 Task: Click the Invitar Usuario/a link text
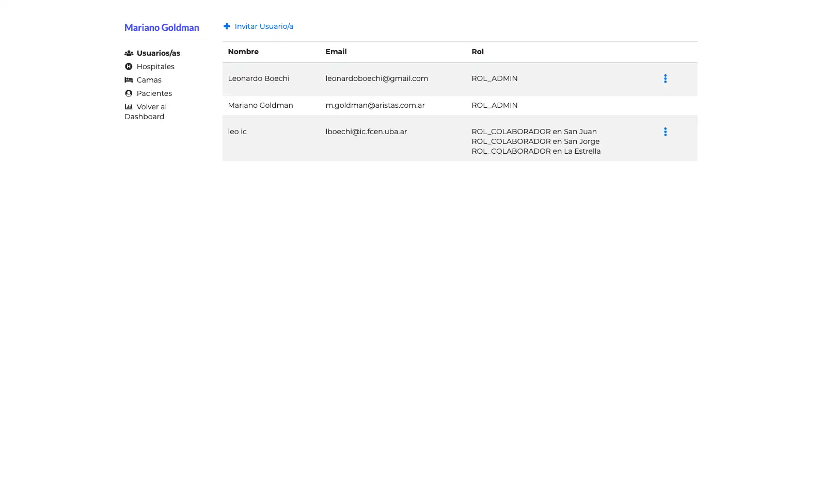(x=264, y=26)
